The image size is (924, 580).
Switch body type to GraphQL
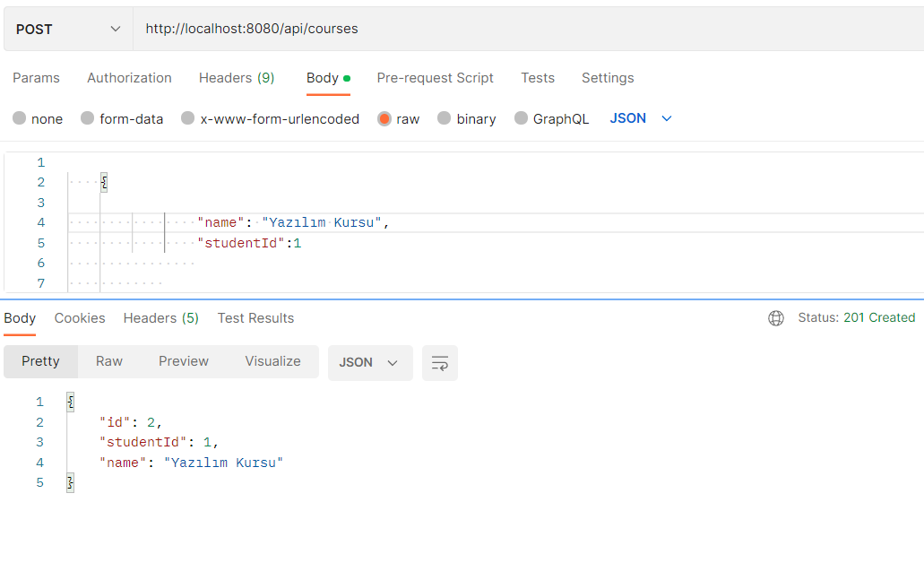pos(551,118)
